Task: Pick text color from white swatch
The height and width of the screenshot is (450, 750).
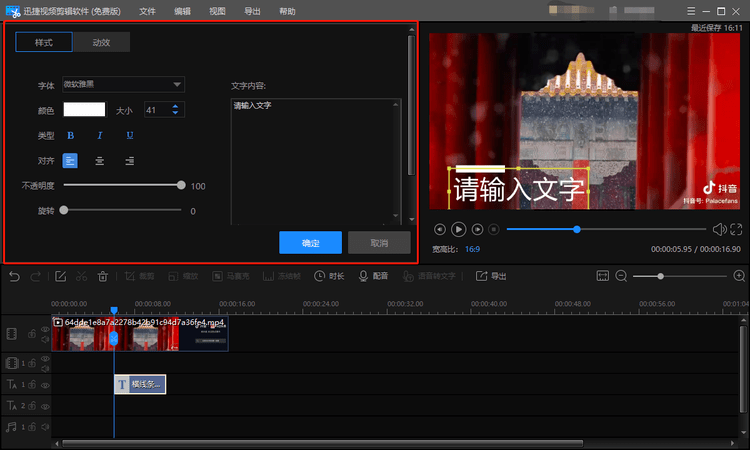Action: 84,110
